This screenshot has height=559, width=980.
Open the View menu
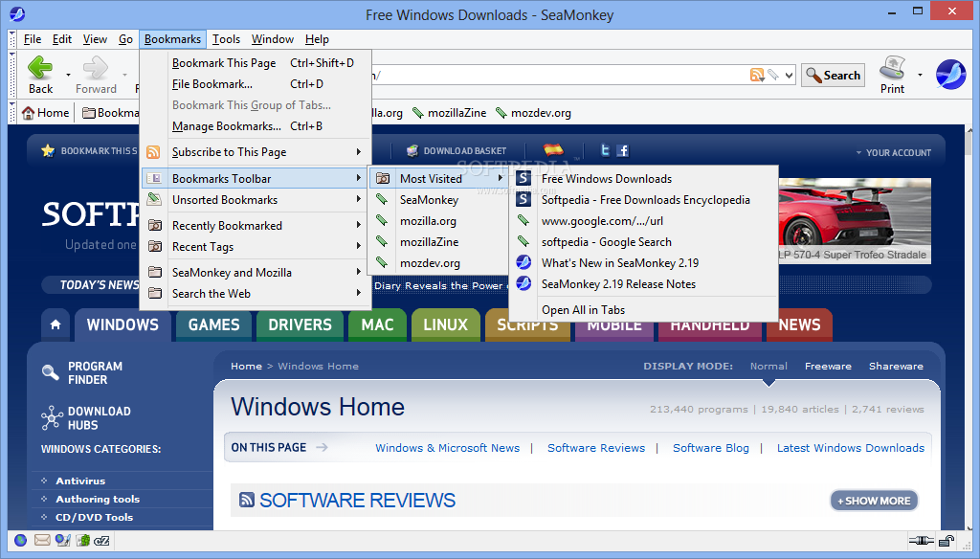95,39
